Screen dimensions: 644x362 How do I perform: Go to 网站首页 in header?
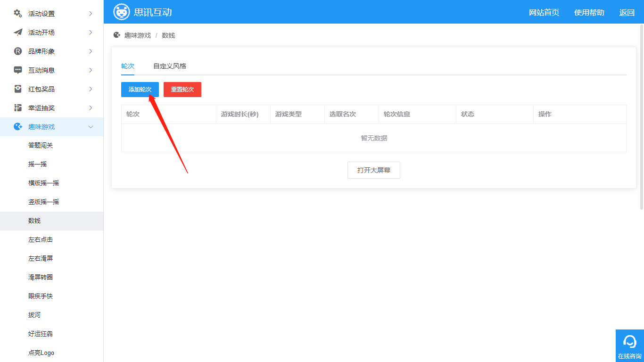coord(544,13)
